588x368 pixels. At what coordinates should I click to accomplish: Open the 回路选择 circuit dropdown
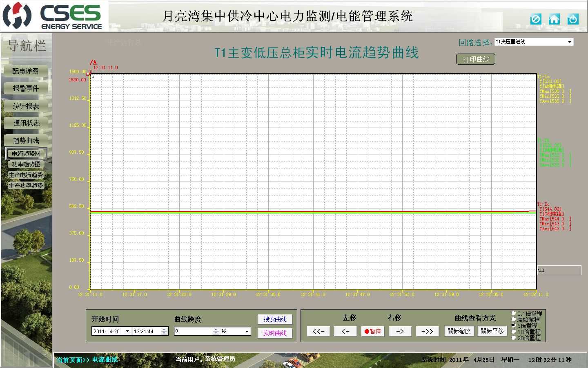click(x=570, y=42)
